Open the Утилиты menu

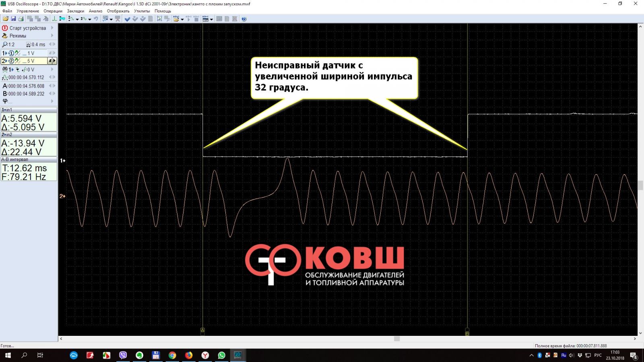coord(142,11)
